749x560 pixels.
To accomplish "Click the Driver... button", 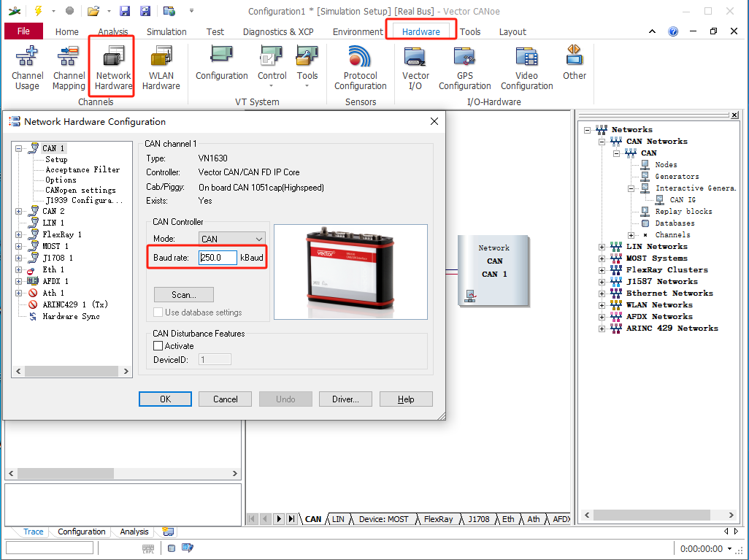I will point(345,399).
